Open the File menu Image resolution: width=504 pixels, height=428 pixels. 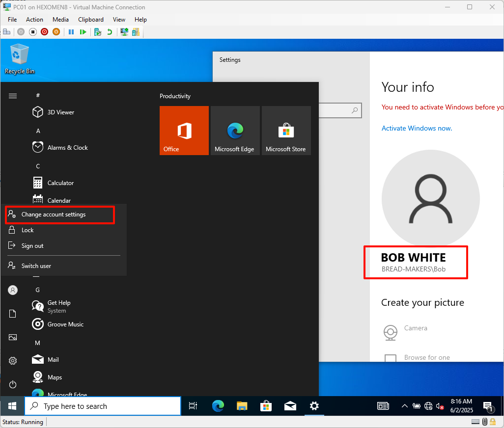point(12,20)
